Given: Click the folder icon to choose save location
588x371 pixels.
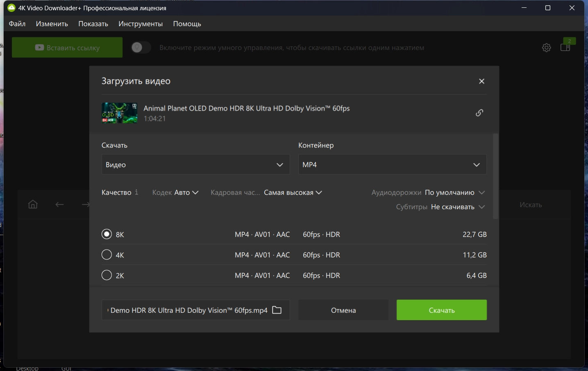Looking at the screenshot, I should (277, 310).
